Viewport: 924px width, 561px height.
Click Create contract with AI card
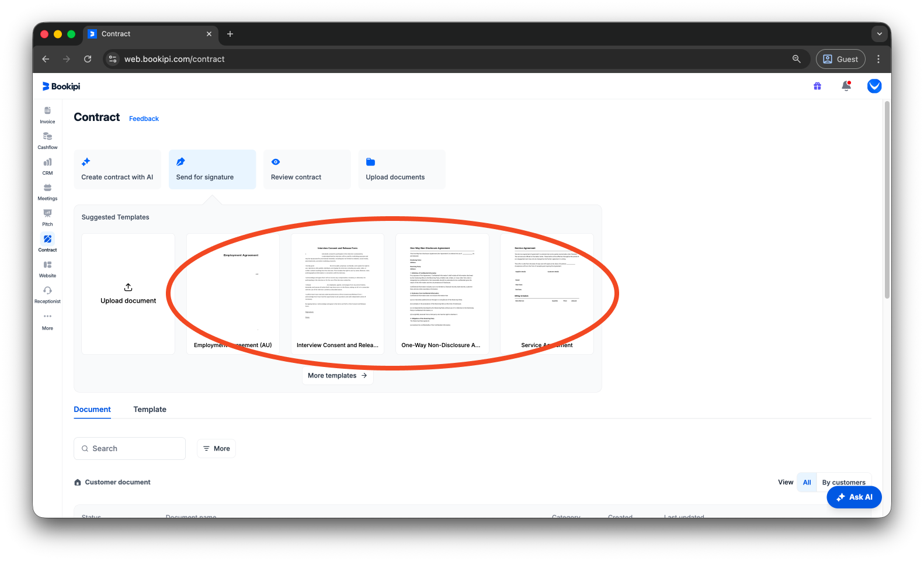(x=117, y=169)
